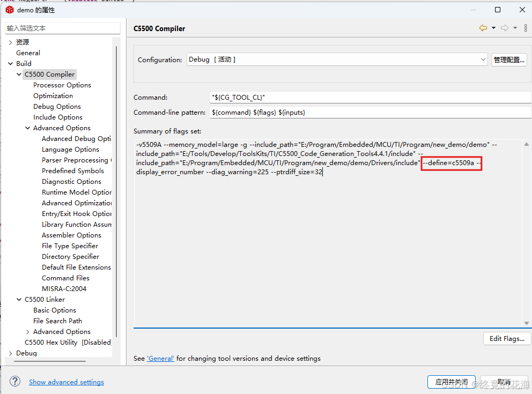Click the demo properties window icon
The height and width of the screenshot is (394, 532).
10,10
